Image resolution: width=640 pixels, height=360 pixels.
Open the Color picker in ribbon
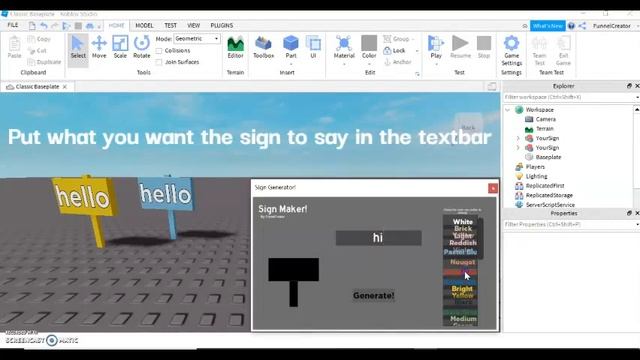(x=369, y=47)
